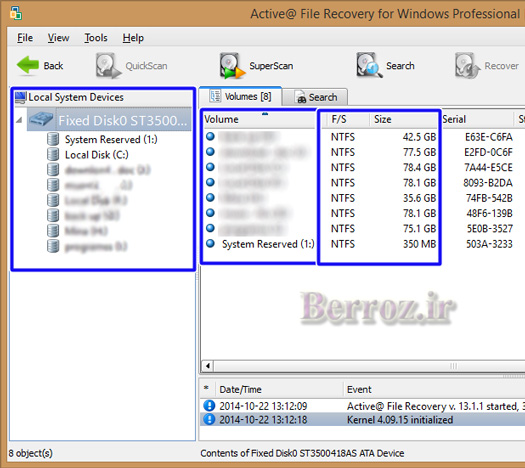Click the Search tab binoculars icon
Viewport: 525px width, 468px height.
301,98
